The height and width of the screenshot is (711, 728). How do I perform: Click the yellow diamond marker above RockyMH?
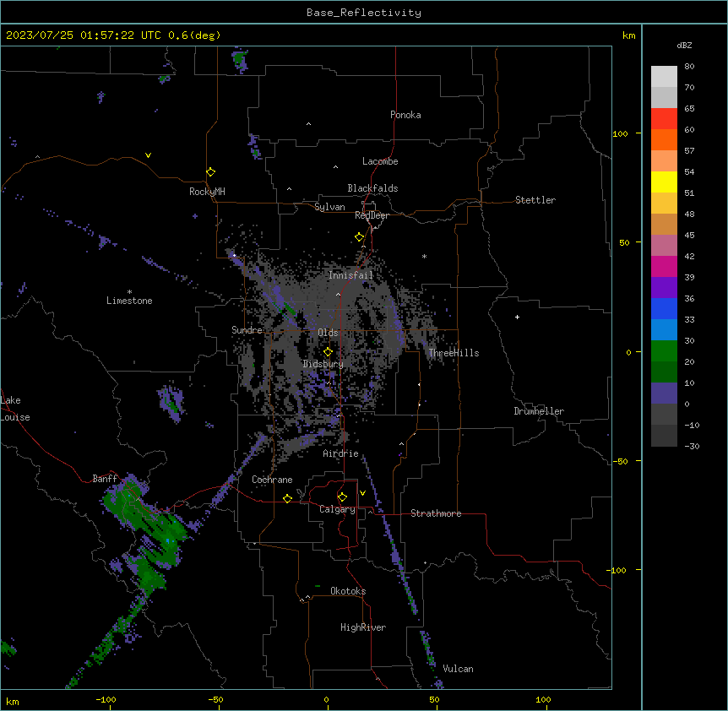click(x=210, y=172)
